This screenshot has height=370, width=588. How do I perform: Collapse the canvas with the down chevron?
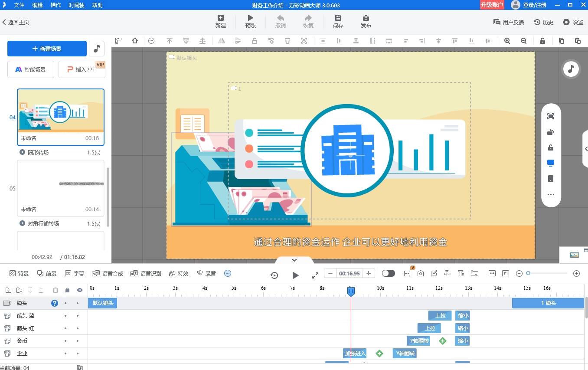(294, 260)
